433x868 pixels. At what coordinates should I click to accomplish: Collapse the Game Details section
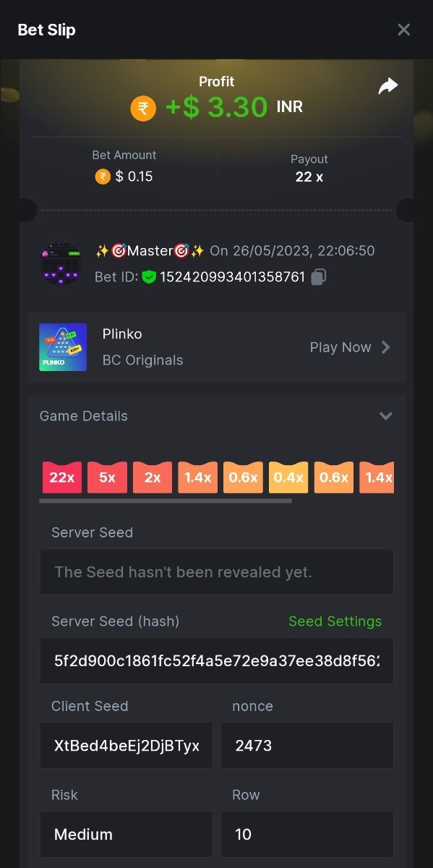[x=386, y=416]
